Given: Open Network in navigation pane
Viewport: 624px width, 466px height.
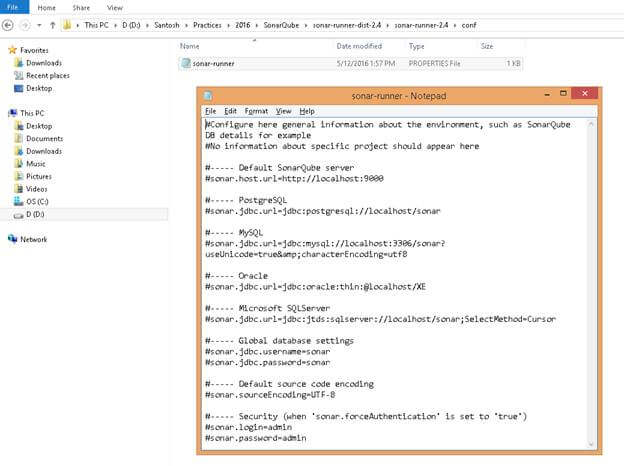Looking at the screenshot, I should pyautogui.click(x=33, y=239).
